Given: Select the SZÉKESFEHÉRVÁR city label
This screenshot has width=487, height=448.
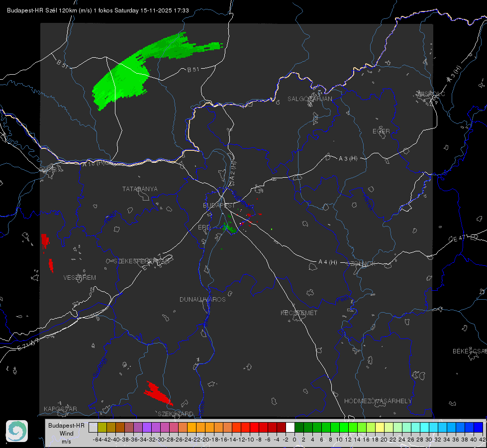Looking at the screenshot, I should pyautogui.click(x=141, y=261).
